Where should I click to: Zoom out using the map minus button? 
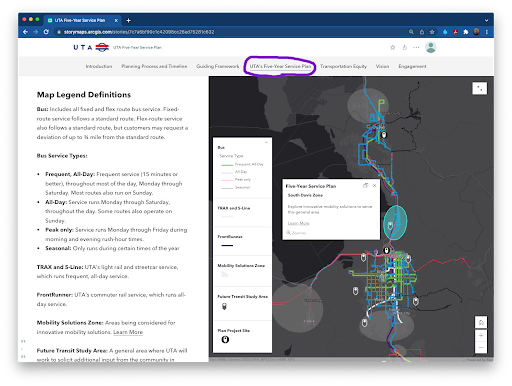tap(481, 347)
